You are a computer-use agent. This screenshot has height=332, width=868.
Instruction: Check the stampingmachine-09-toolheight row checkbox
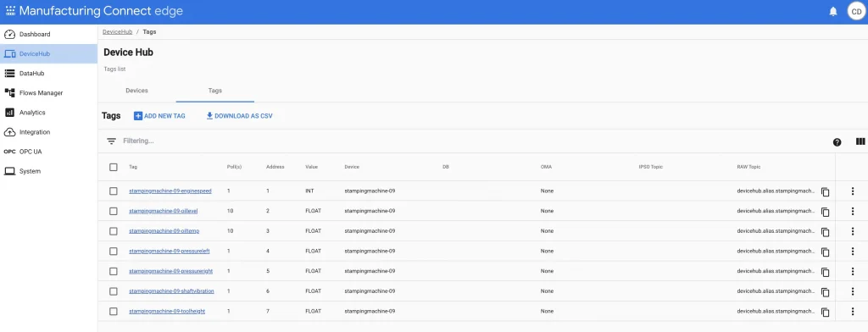pyautogui.click(x=114, y=312)
